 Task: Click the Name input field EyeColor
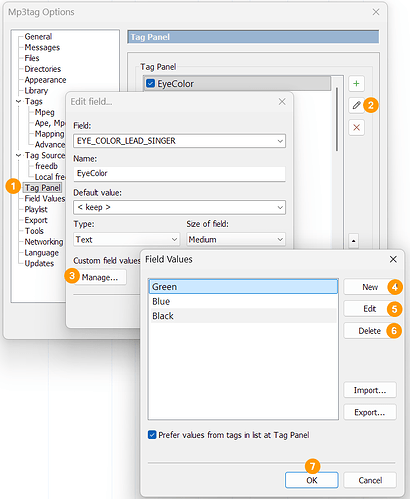[179, 174]
